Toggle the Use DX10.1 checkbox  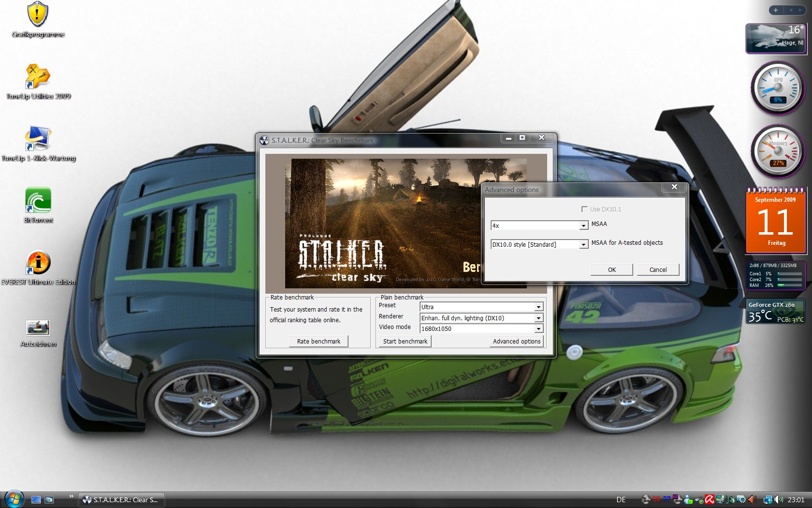point(584,209)
